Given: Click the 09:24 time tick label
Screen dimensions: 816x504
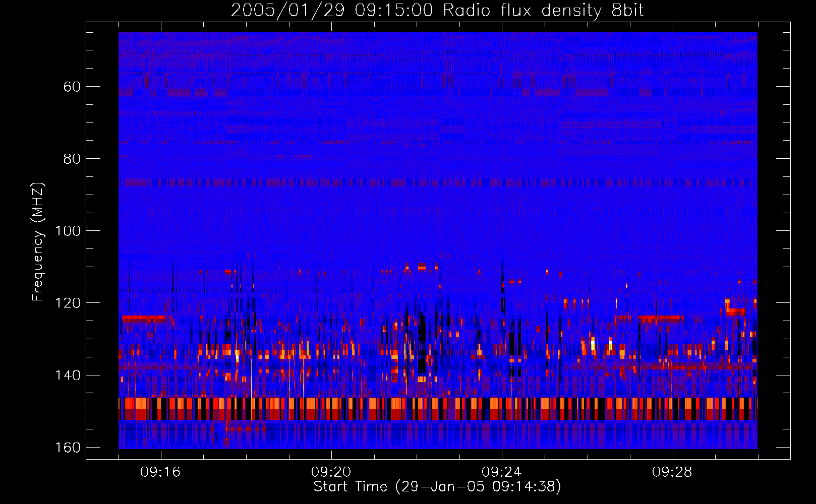Looking at the screenshot, I should (x=502, y=472).
